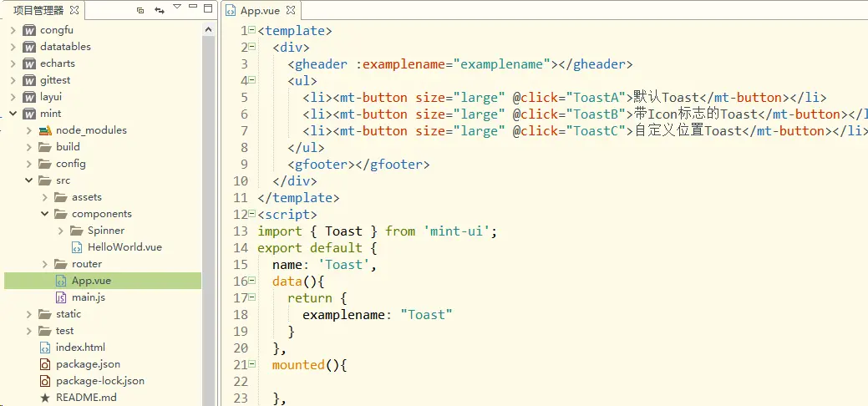Fold the div block at line 2
The image size is (868, 406).
[251, 47]
